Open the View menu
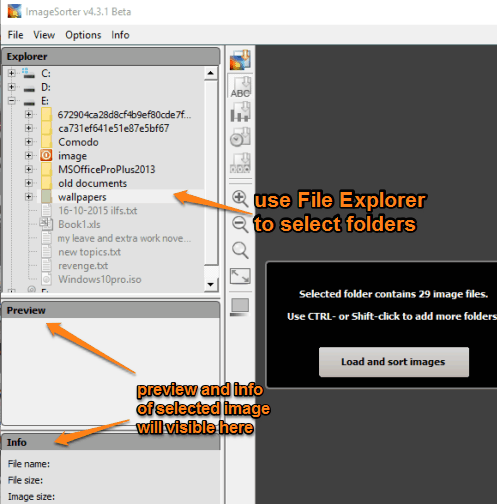 click(x=44, y=35)
